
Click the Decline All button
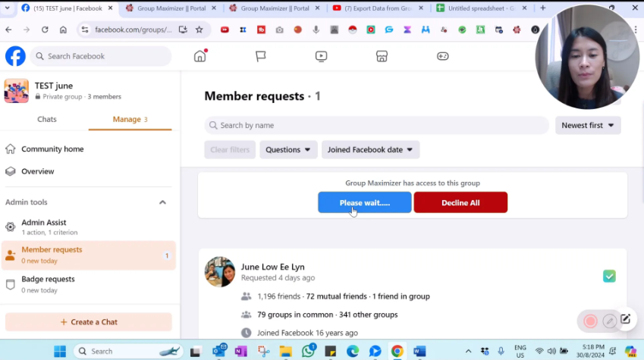(x=460, y=202)
